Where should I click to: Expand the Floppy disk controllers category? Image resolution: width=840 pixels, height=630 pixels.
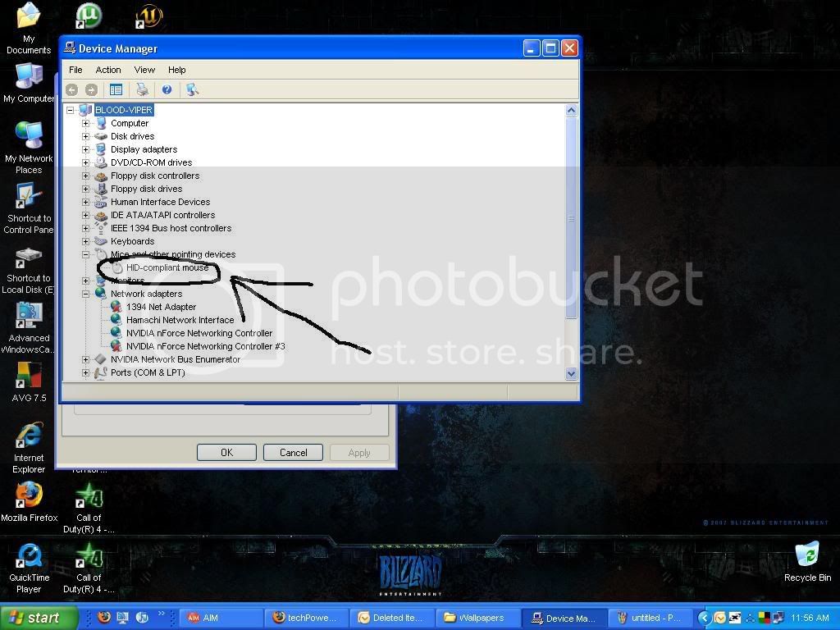pos(85,176)
